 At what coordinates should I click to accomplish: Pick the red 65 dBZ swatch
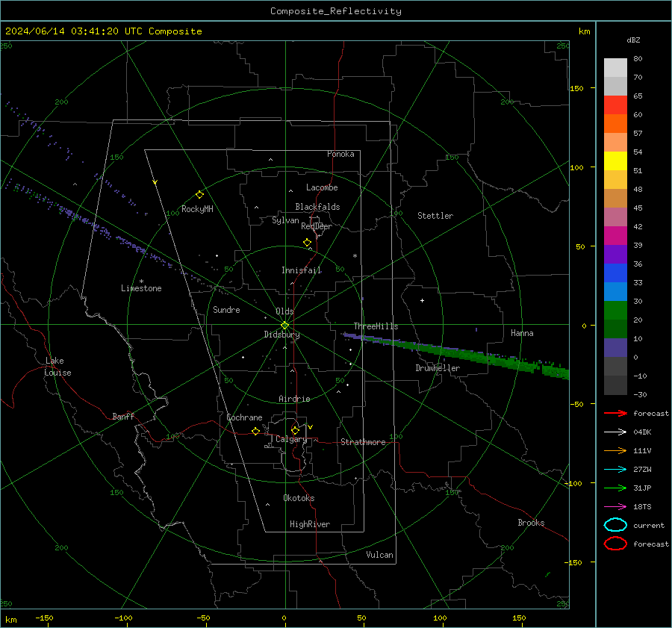(615, 105)
